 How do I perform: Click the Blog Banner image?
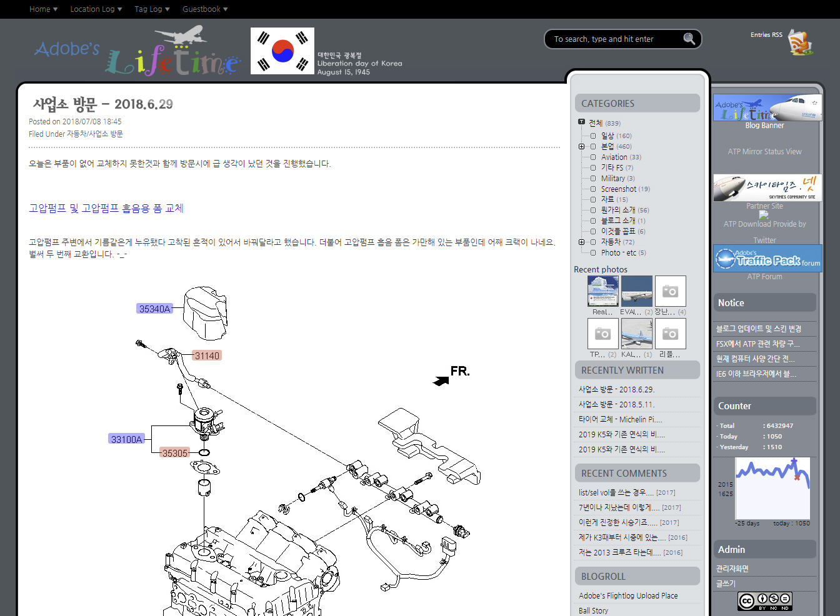click(x=767, y=107)
